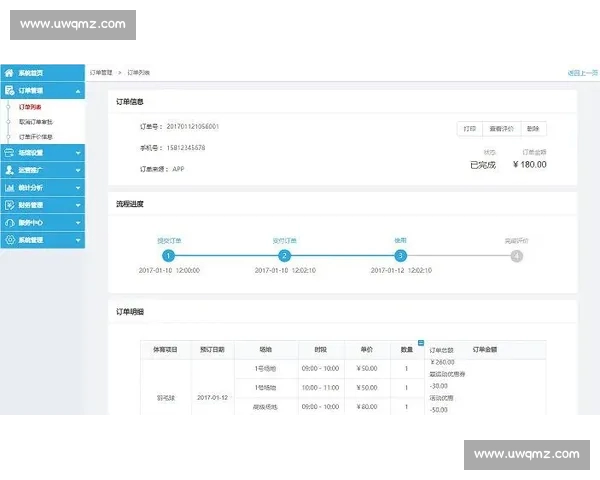Expand the 运营推广 menu arrow
The width and height of the screenshot is (600, 480).
78,170
